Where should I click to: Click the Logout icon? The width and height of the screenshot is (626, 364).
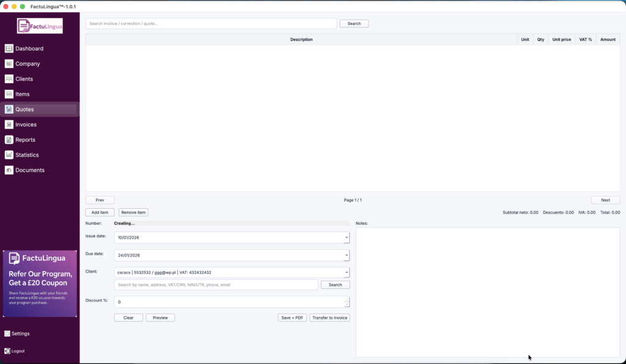click(x=7, y=351)
